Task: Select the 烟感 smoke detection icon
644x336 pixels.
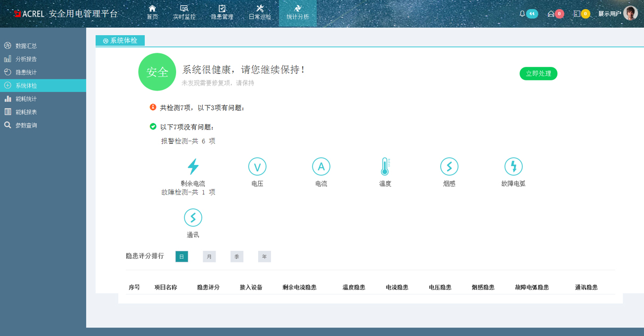Action: coord(449,166)
